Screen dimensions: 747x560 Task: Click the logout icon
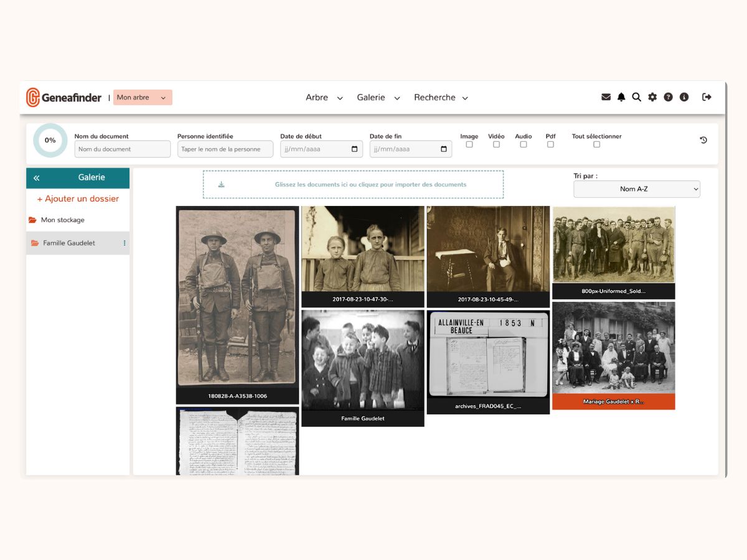[707, 97]
